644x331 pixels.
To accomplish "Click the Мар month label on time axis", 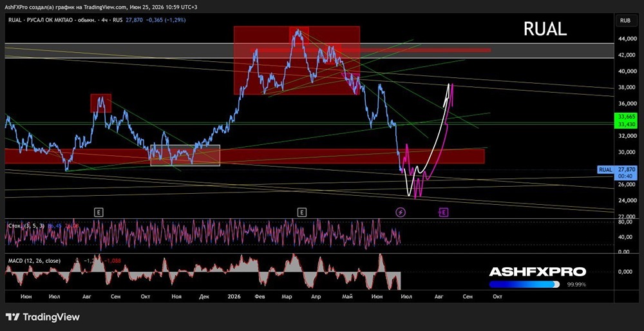I will pyautogui.click(x=287, y=296).
